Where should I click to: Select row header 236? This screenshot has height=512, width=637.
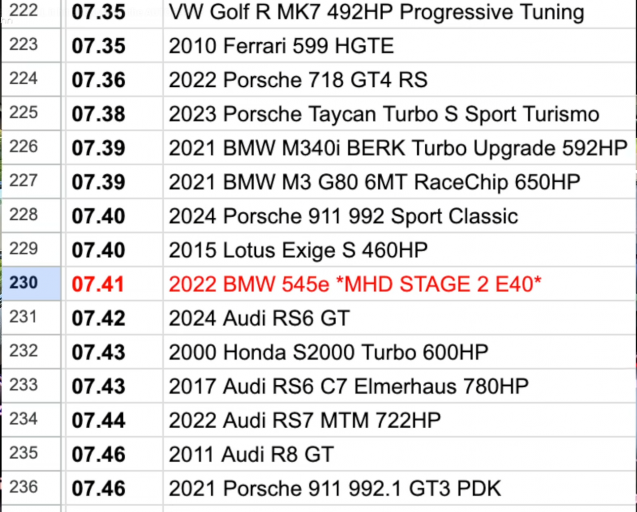(31, 488)
